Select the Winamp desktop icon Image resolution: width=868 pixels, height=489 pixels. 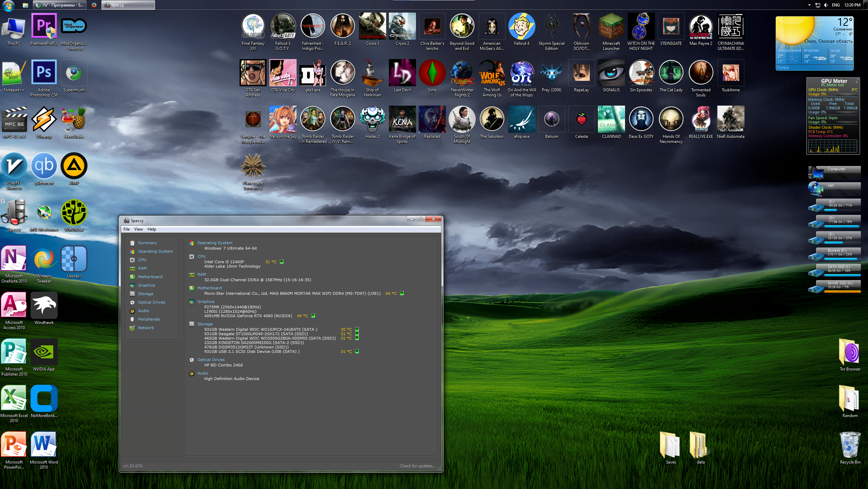(x=44, y=123)
